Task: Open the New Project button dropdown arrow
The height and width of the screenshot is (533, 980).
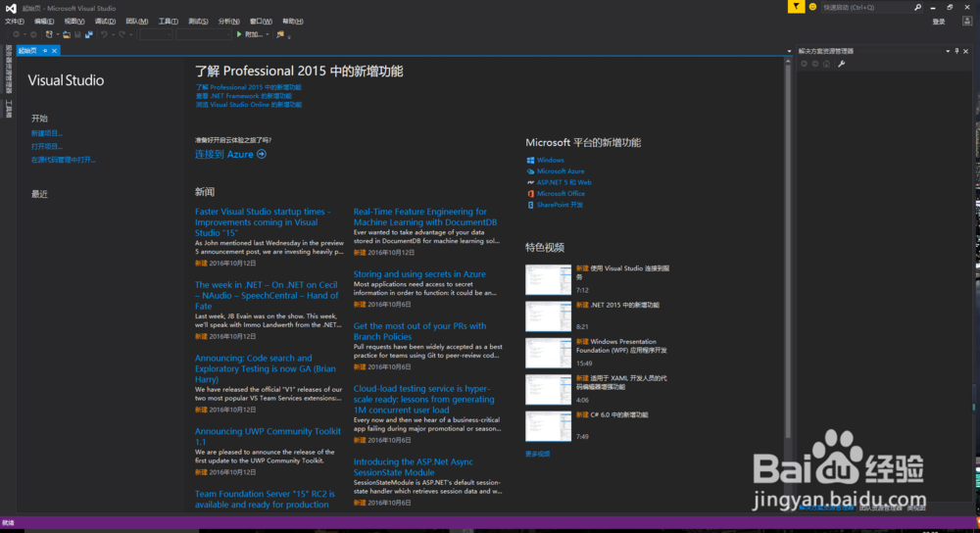Action: (58, 34)
